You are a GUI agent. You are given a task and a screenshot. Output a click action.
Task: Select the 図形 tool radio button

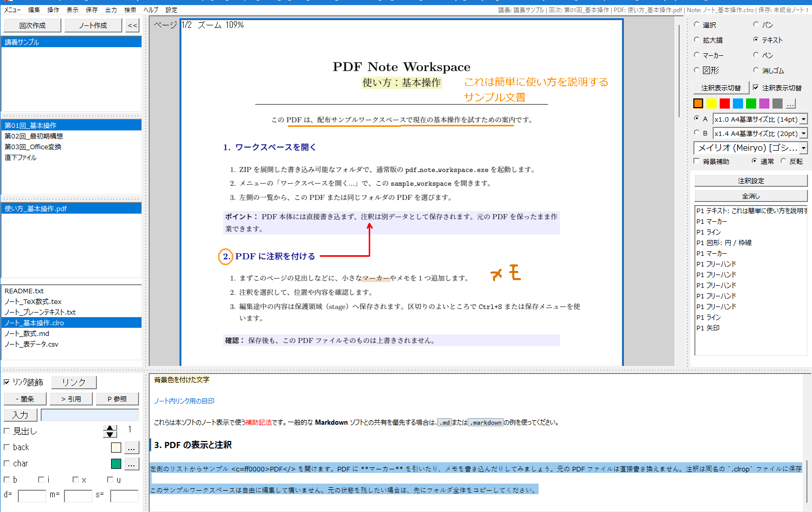point(697,70)
